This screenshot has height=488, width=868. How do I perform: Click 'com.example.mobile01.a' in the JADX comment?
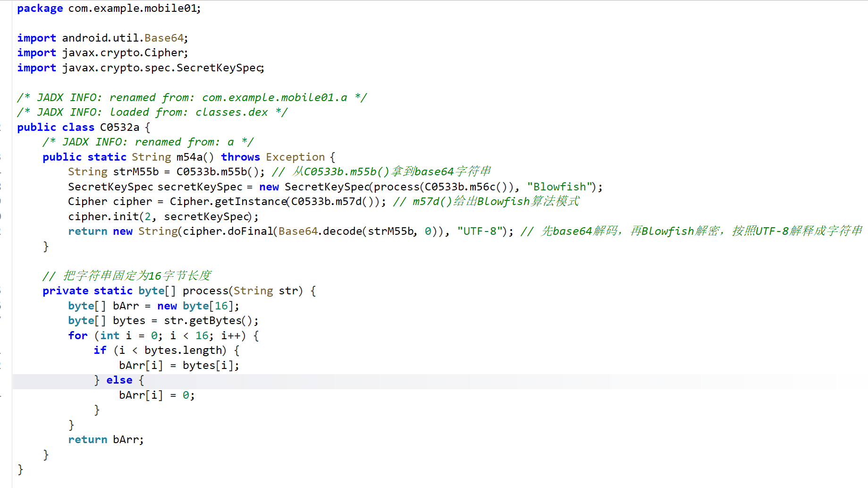pos(274,97)
